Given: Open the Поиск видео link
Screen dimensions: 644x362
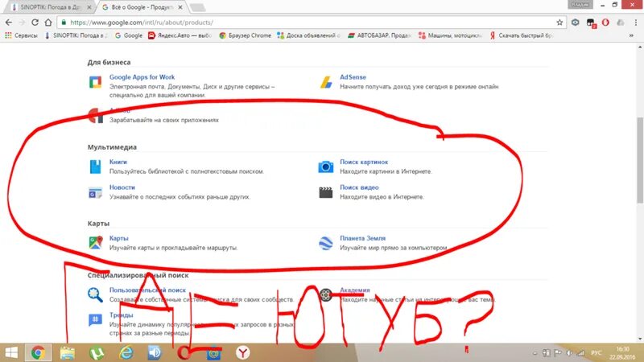Looking at the screenshot, I should pyautogui.click(x=359, y=187).
